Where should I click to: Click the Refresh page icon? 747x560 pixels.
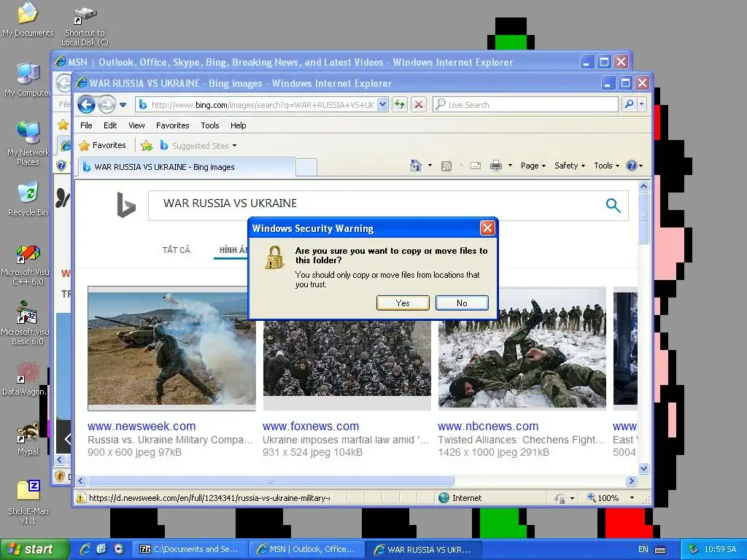point(400,105)
